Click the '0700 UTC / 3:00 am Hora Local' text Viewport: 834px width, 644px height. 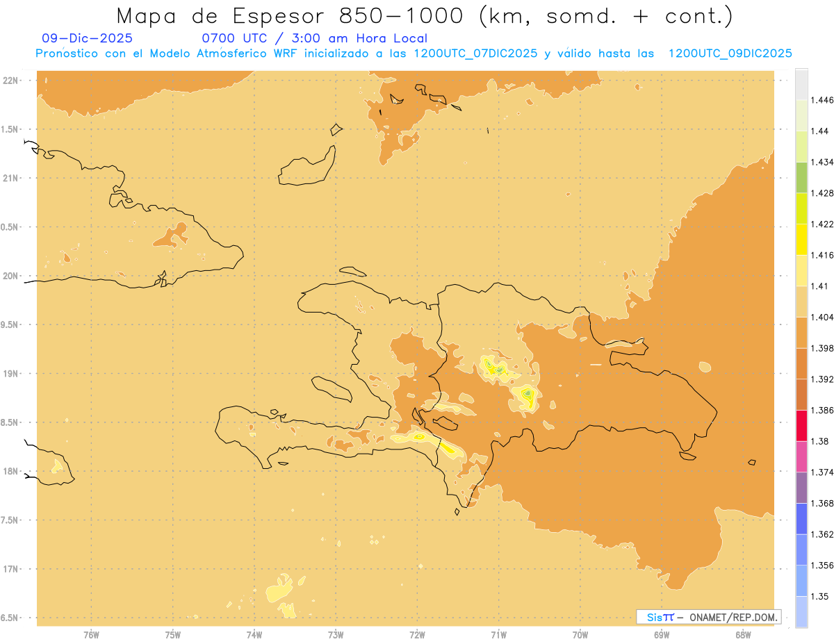pos(315,38)
